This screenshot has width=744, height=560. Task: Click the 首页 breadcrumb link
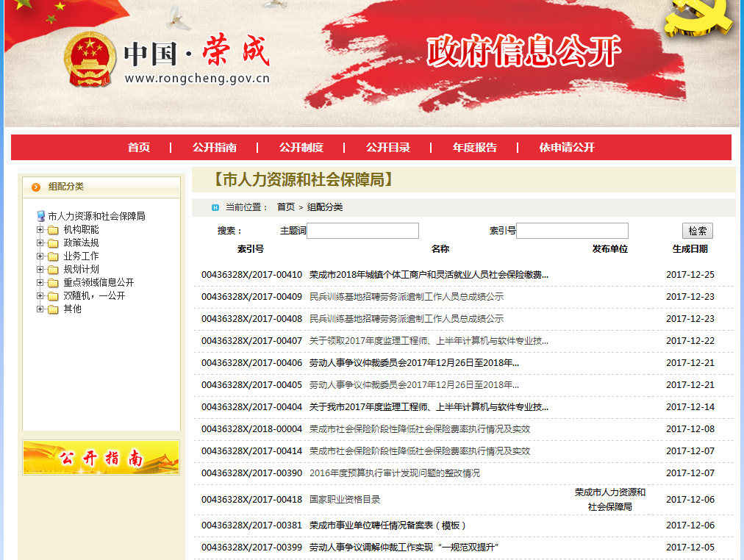(x=285, y=207)
